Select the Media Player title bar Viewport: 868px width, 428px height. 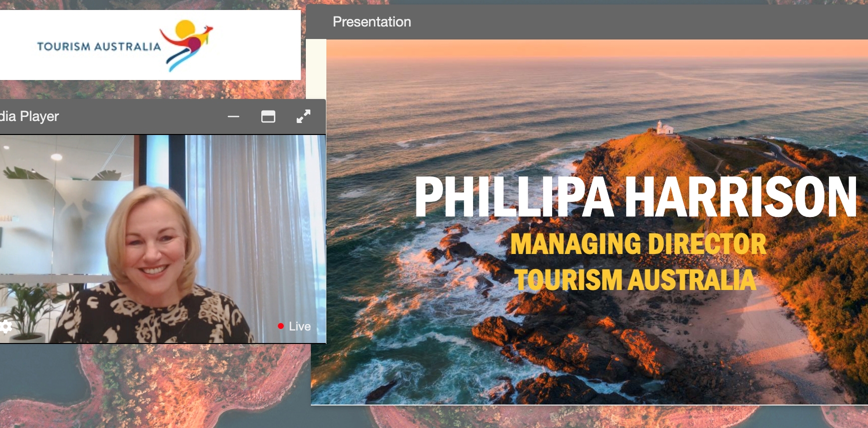(x=125, y=116)
